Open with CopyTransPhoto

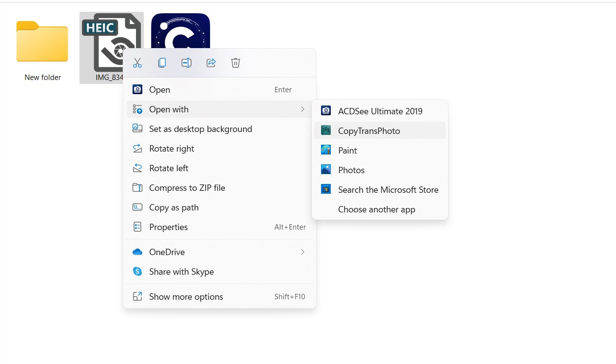pos(380,131)
